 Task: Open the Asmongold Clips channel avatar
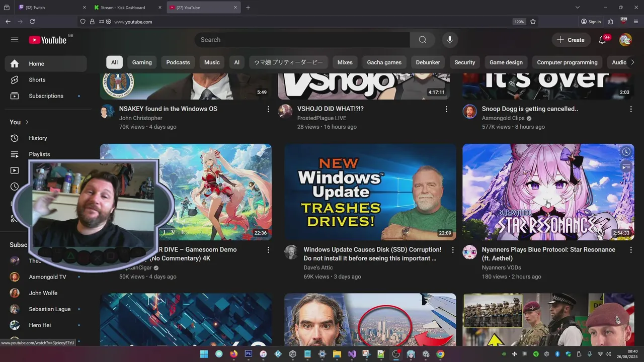469,111
